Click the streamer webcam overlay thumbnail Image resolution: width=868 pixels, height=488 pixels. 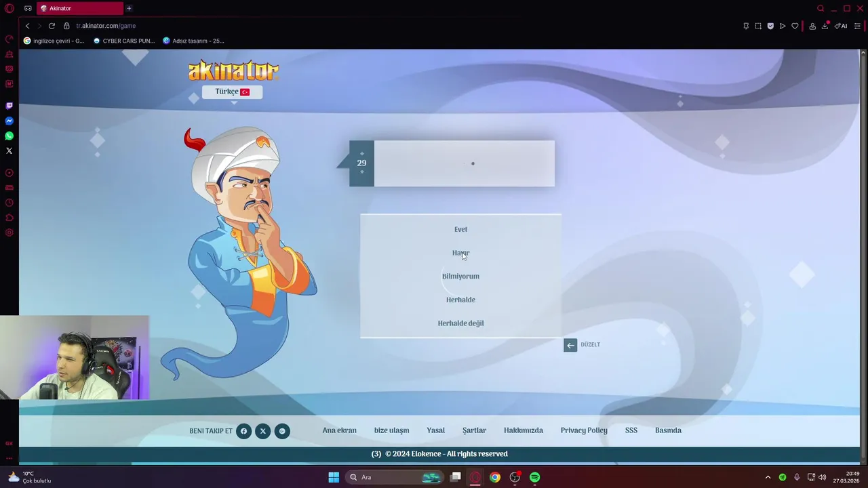75,357
